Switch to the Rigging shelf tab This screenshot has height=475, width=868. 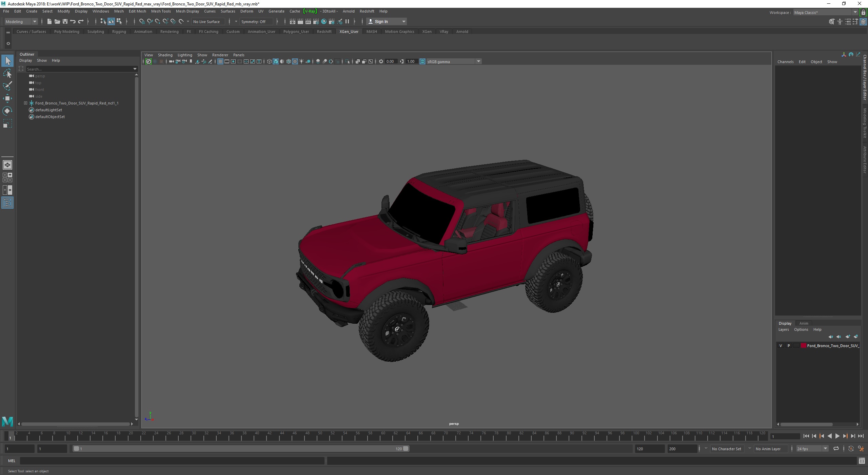pyautogui.click(x=119, y=32)
